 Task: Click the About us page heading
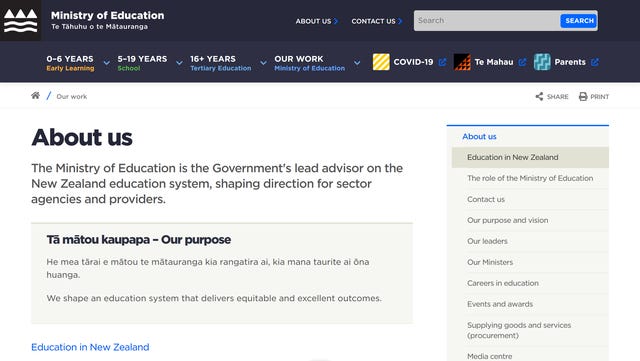point(82,137)
